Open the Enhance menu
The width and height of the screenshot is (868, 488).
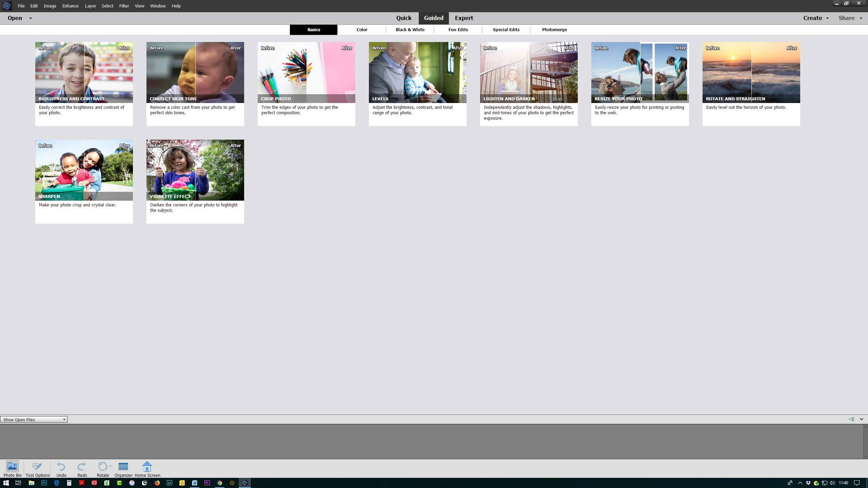pyautogui.click(x=70, y=6)
